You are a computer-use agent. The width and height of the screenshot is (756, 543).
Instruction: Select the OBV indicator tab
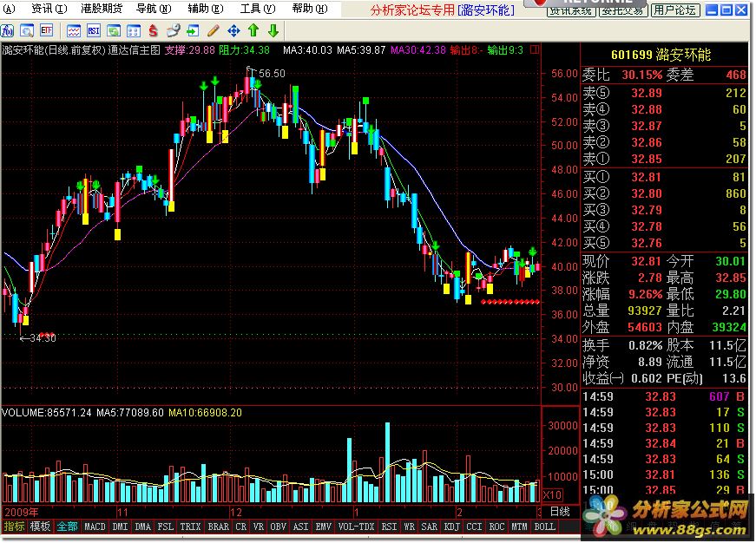coord(279,527)
